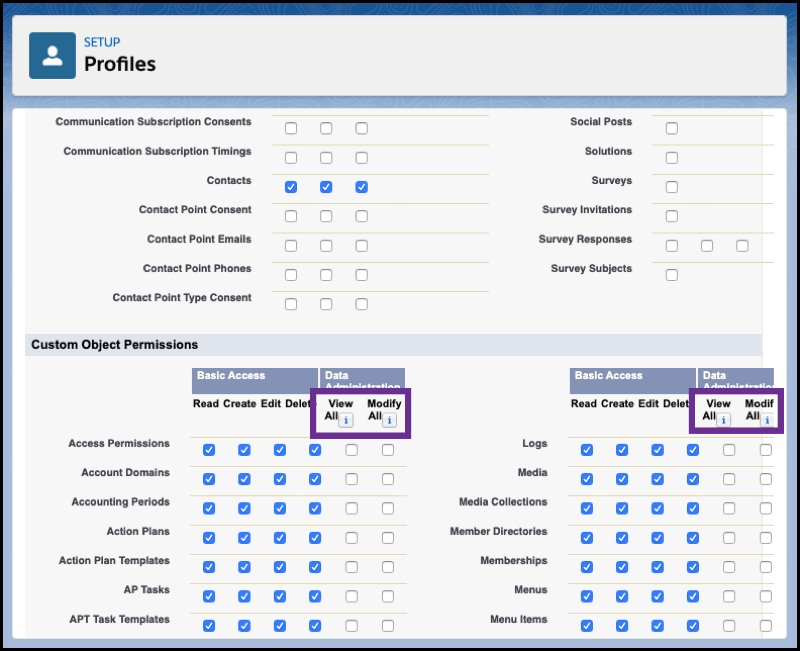Click the Member Directories row label
Screen dimensions: 800x651
pos(498,531)
